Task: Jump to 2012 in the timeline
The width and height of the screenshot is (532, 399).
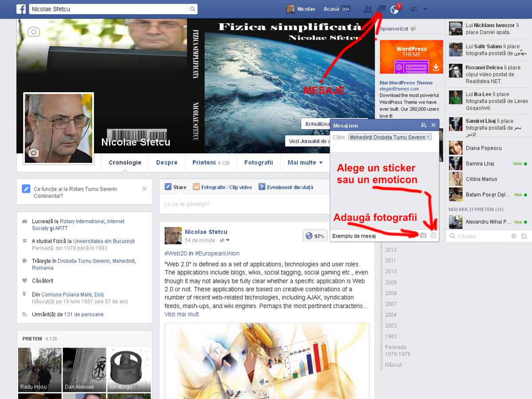Action: [x=391, y=250]
